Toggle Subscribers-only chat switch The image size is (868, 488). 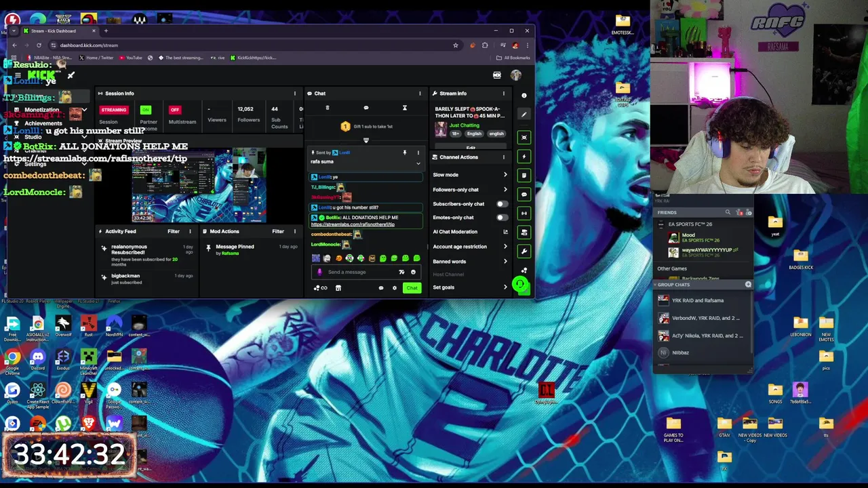pyautogui.click(x=501, y=204)
